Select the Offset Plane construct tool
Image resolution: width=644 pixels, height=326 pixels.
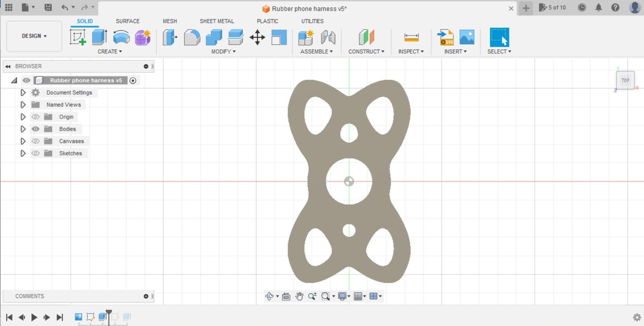[x=366, y=37]
